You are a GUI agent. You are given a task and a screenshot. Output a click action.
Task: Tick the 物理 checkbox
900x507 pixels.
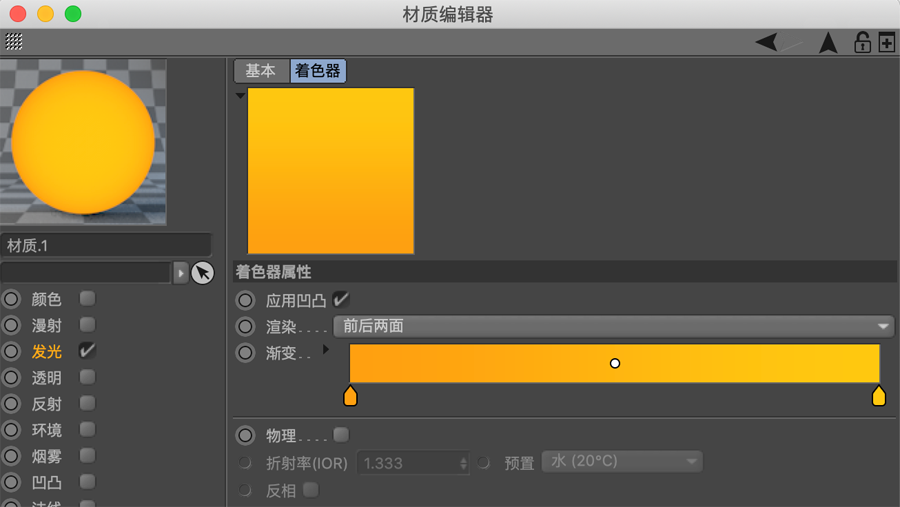[x=341, y=435]
